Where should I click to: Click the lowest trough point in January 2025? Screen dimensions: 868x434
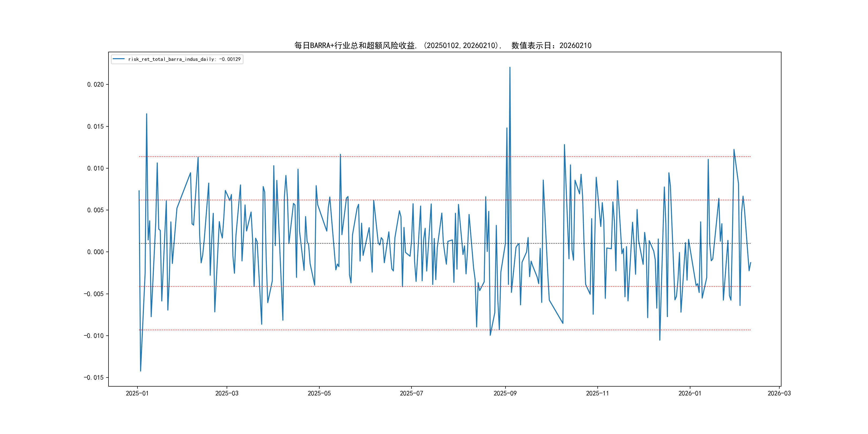pyautogui.click(x=140, y=371)
